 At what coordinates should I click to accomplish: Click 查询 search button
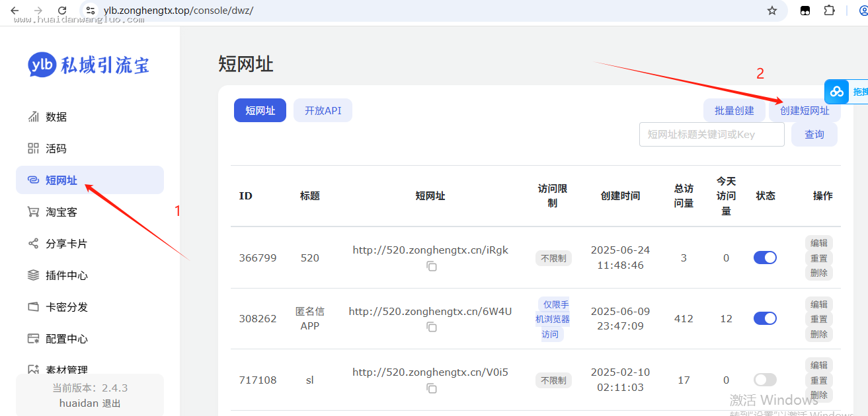pyautogui.click(x=814, y=134)
